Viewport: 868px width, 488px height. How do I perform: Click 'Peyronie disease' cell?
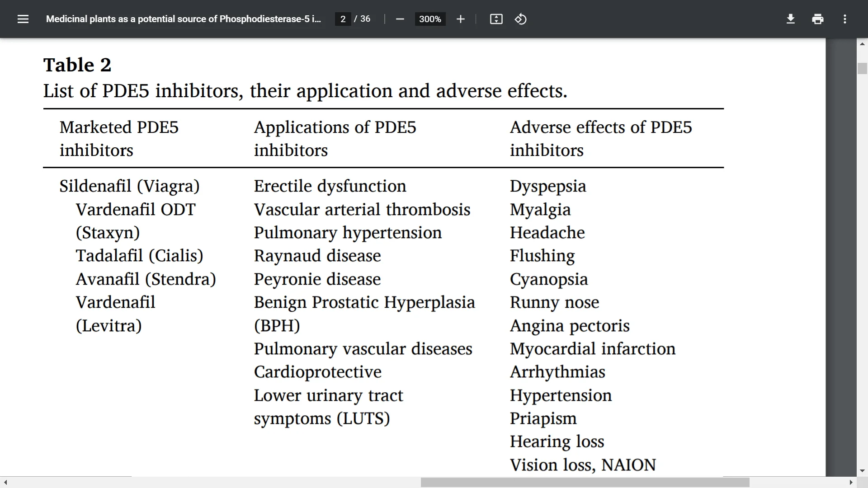[317, 279]
